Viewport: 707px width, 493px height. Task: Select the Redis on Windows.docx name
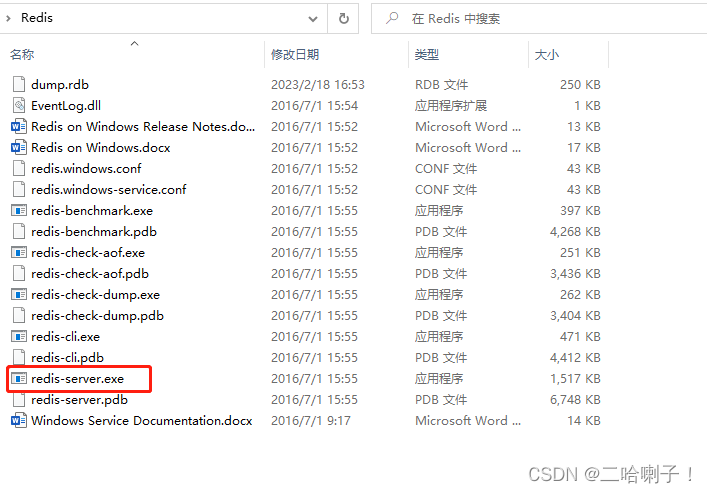[101, 147]
